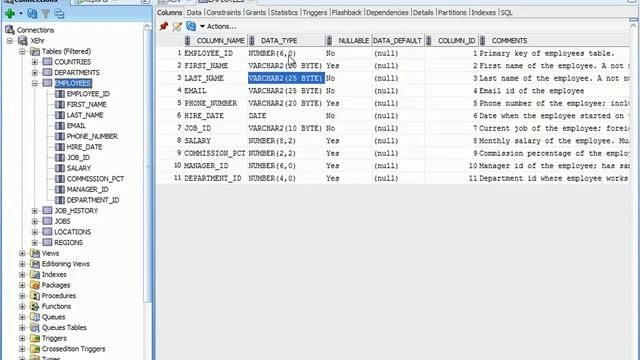Expand the Indexes folder in tree

click(x=22, y=274)
